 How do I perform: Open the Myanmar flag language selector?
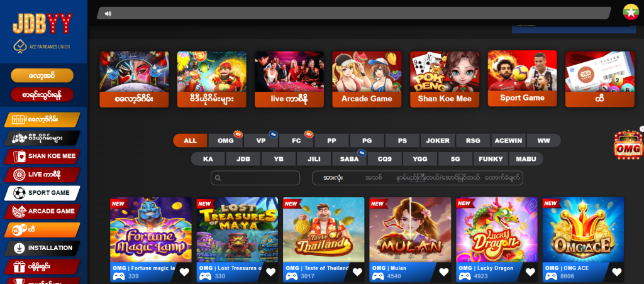point(631,12)
